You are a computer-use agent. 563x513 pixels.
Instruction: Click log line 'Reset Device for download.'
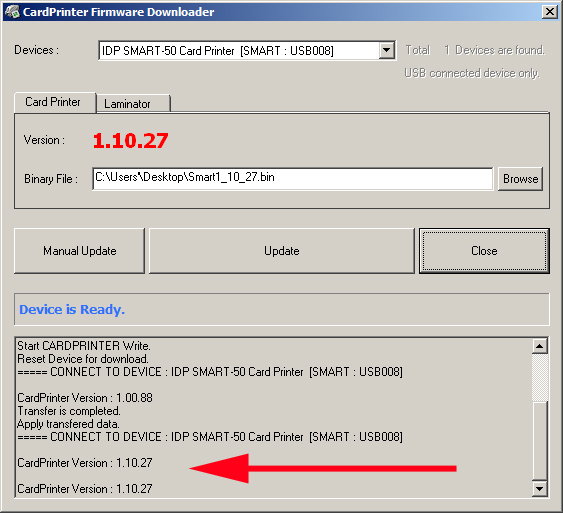coord(83,359)
